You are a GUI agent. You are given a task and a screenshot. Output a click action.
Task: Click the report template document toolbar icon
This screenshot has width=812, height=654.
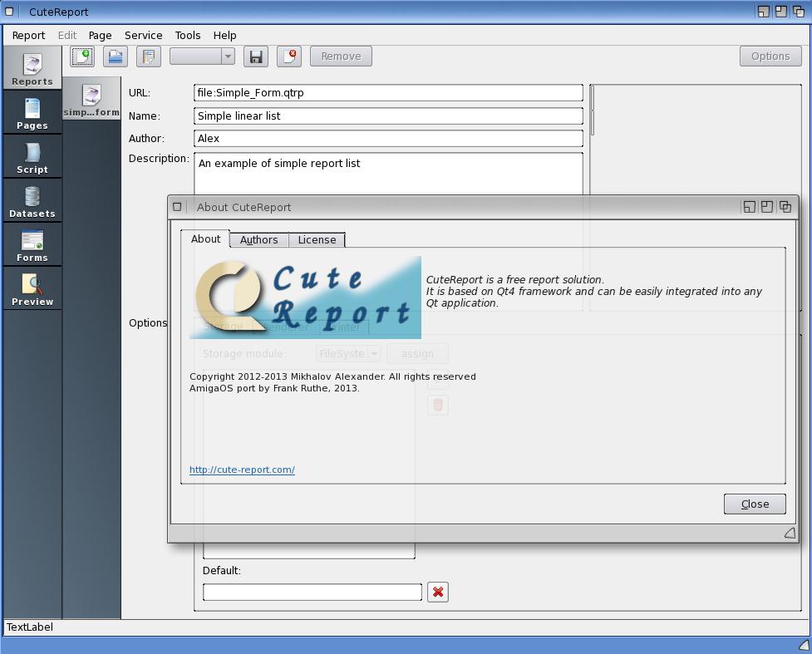pos(149,57)
